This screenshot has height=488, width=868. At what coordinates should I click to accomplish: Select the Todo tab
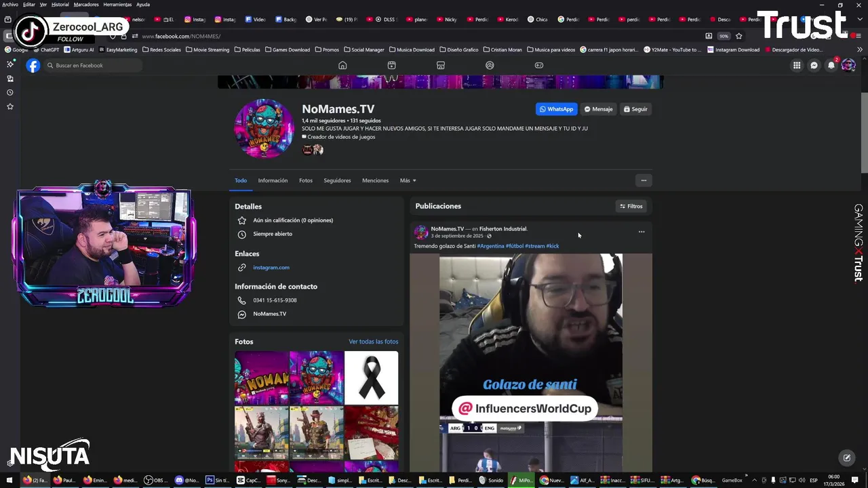pyautogui.click(x=241, y=180)
